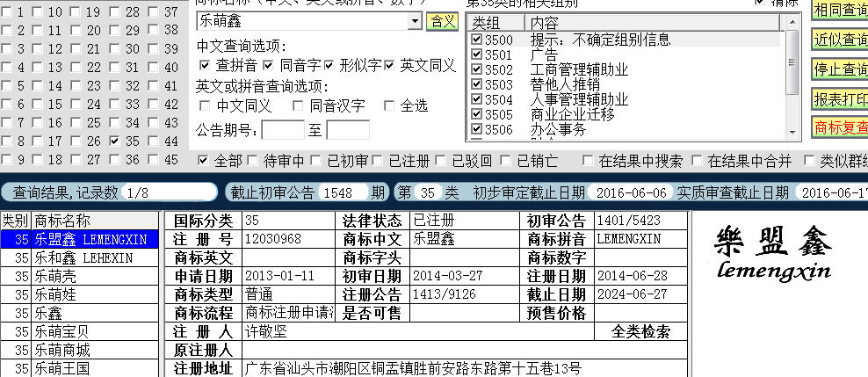Check the 已驳回 status filter
The width and height of the screenshot is (868, 377).
pos(441,161)
